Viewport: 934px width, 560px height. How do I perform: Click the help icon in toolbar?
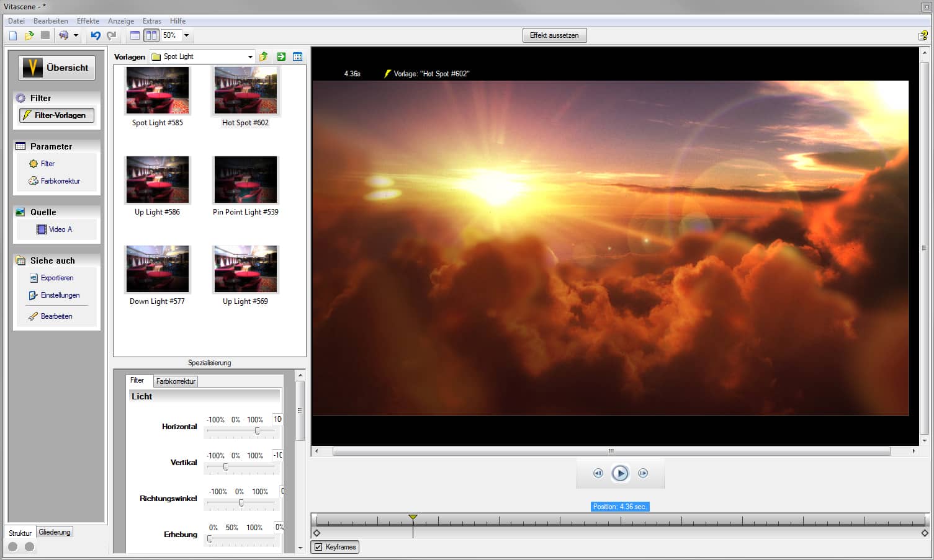tap(923, 35)
